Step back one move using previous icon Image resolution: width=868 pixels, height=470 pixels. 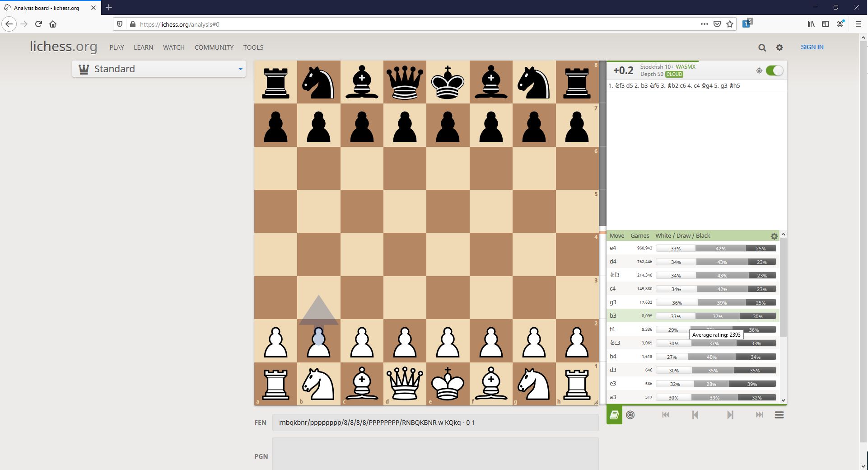tap(695, 415)
